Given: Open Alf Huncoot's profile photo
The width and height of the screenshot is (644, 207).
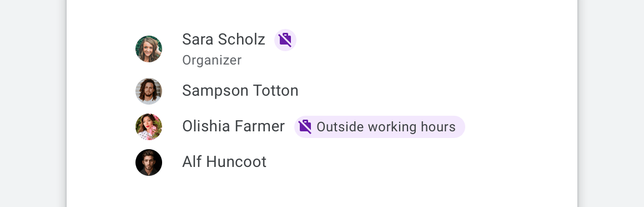Looking at the screenshot, I should [x=149, y=162].
